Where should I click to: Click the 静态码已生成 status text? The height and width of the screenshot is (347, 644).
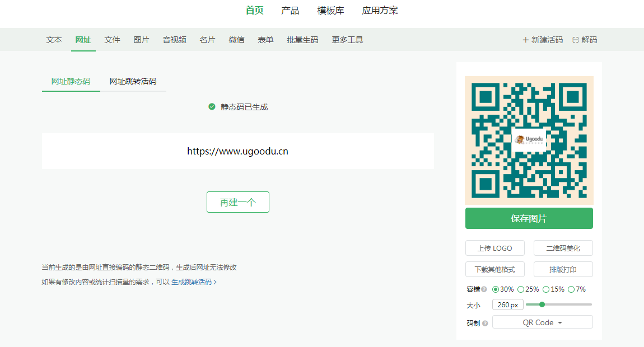coord(244,107)
